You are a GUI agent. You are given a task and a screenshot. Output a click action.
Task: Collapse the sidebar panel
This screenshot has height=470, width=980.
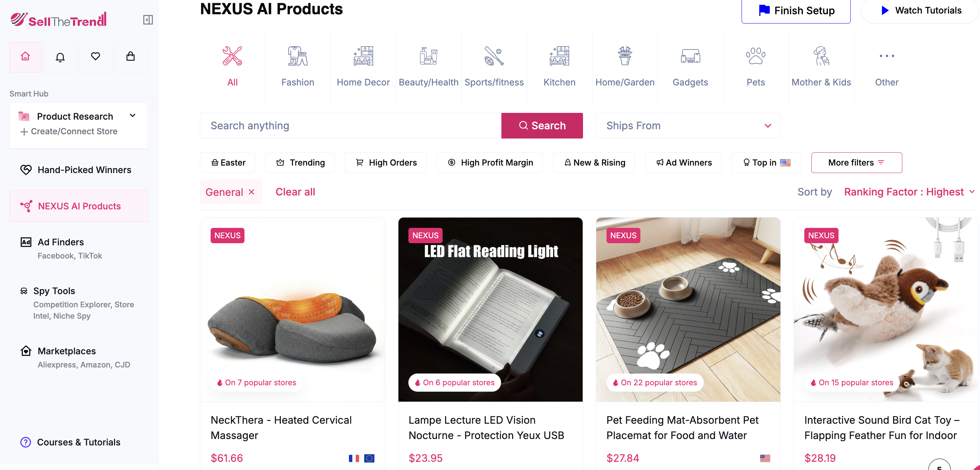point(148,19)
